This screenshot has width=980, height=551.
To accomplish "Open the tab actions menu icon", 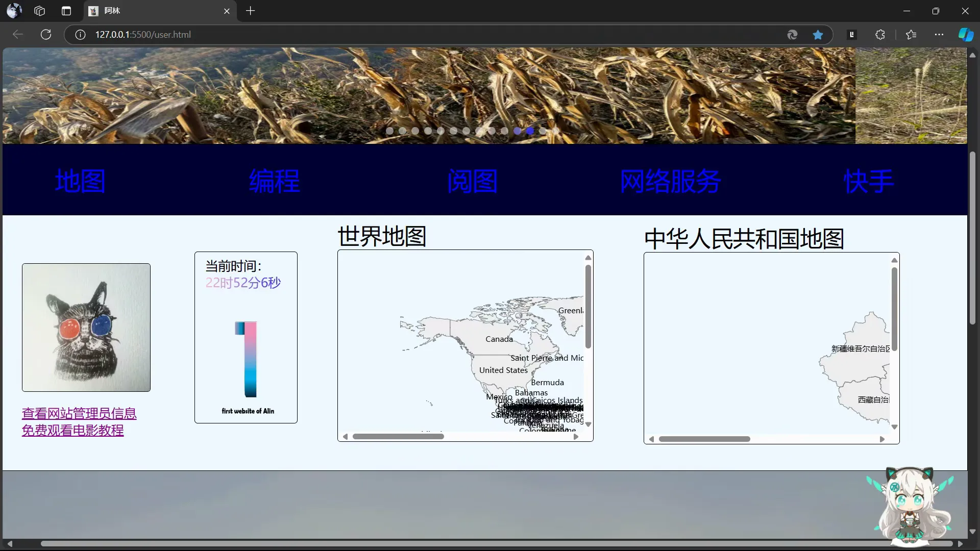I will click(x=66, y=11).
